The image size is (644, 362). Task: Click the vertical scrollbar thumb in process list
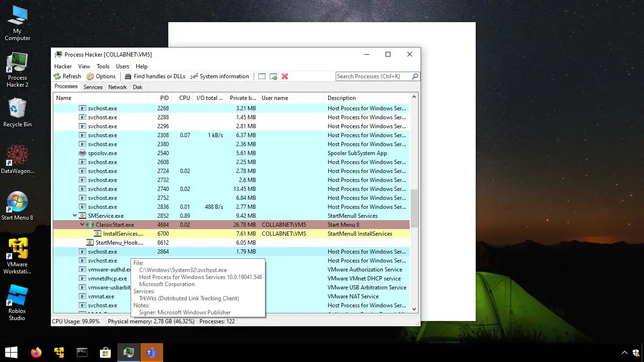pos(414,208)
